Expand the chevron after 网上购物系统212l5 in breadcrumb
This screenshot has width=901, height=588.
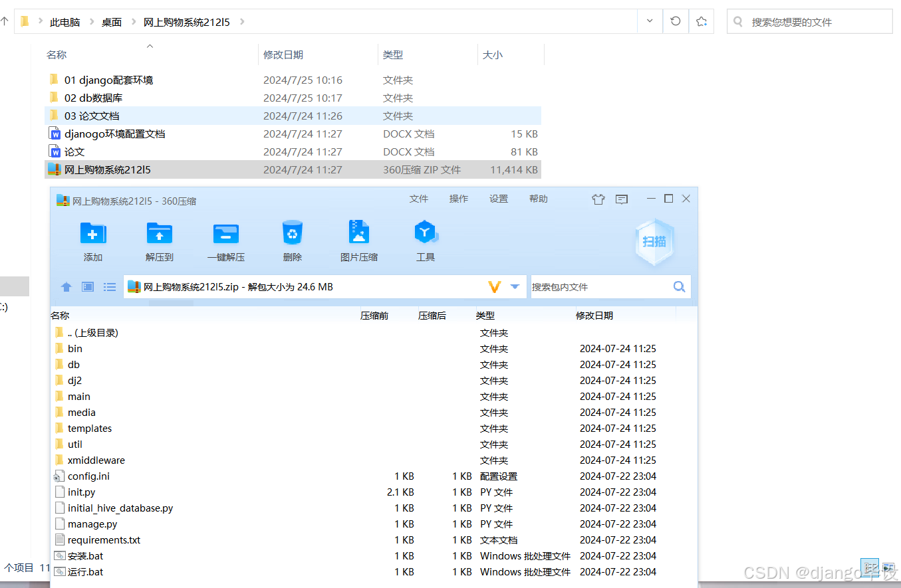[241, 22]
